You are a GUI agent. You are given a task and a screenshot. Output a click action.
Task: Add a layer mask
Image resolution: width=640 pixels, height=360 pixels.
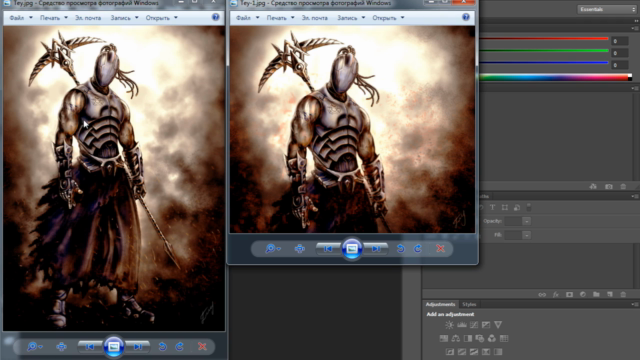[569, 294]
